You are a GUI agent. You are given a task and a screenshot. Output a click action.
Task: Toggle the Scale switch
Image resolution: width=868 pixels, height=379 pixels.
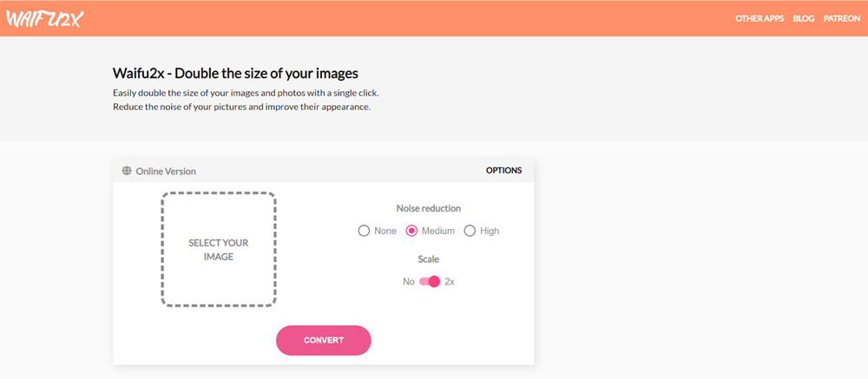[x=430, y=281]
